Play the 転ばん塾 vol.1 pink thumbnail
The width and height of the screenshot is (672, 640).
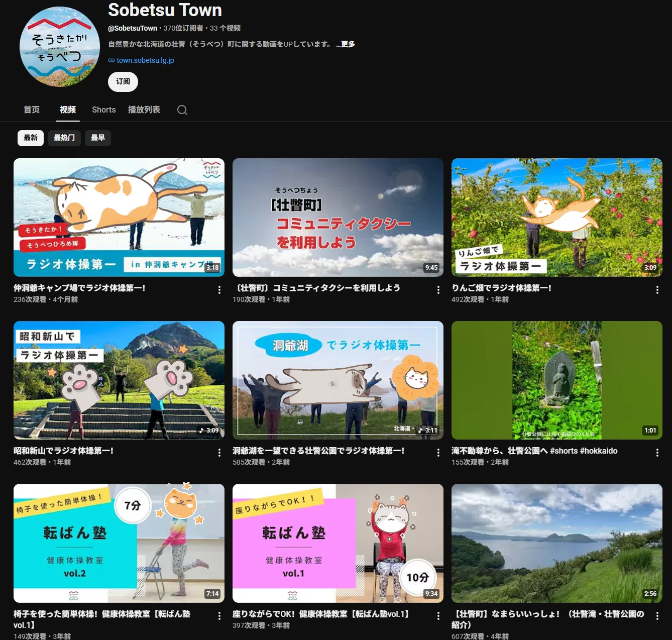pyautogui.click(x=338, y=544)
